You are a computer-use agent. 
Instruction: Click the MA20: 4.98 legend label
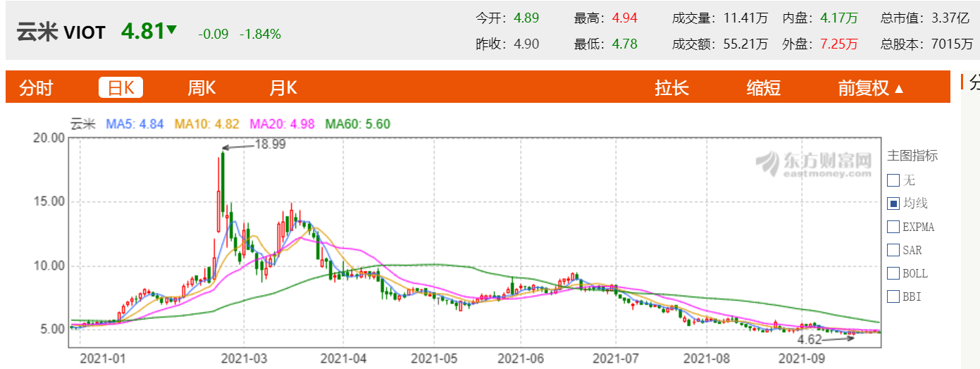click(x=283, y=124)
